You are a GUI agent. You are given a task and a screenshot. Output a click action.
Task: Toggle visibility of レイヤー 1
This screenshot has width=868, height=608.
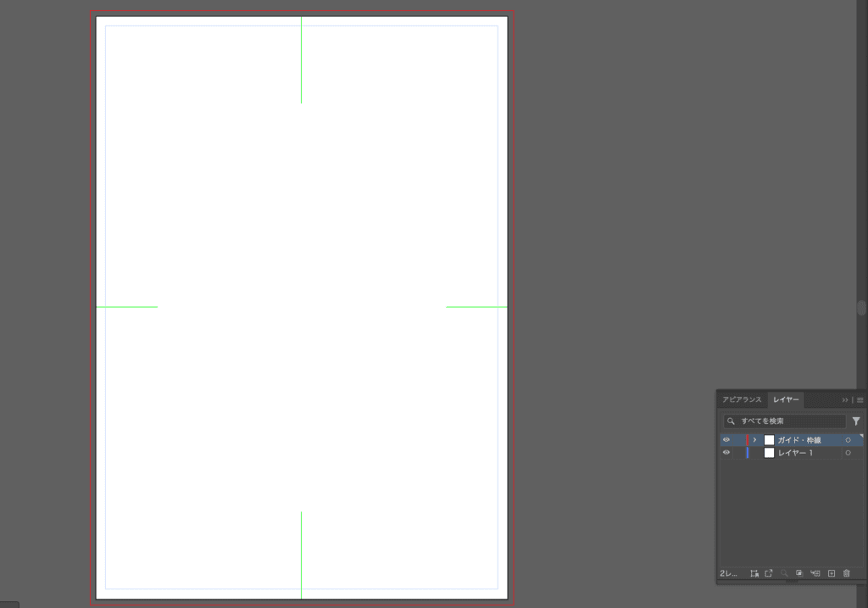726,453
